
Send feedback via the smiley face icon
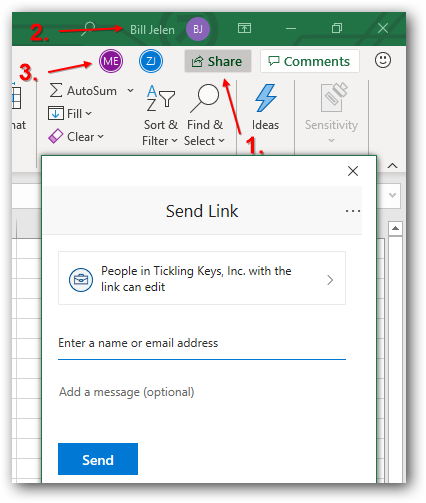(x=383, y=60)
